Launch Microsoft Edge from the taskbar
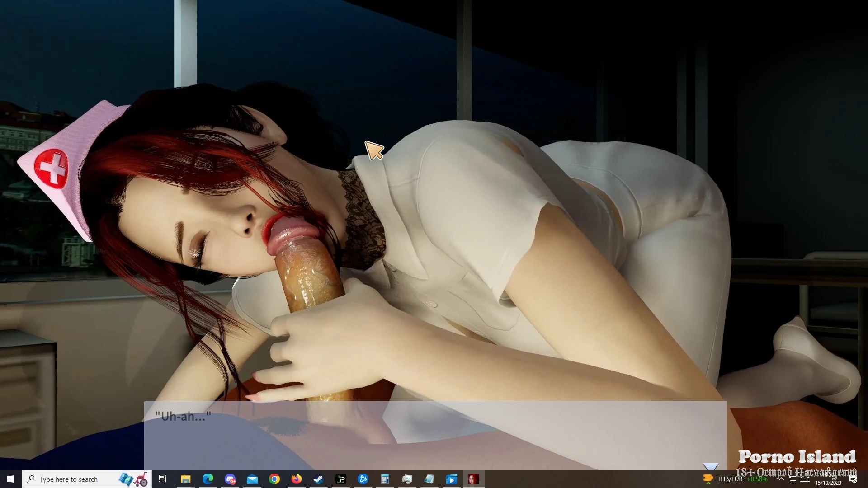 208,479
